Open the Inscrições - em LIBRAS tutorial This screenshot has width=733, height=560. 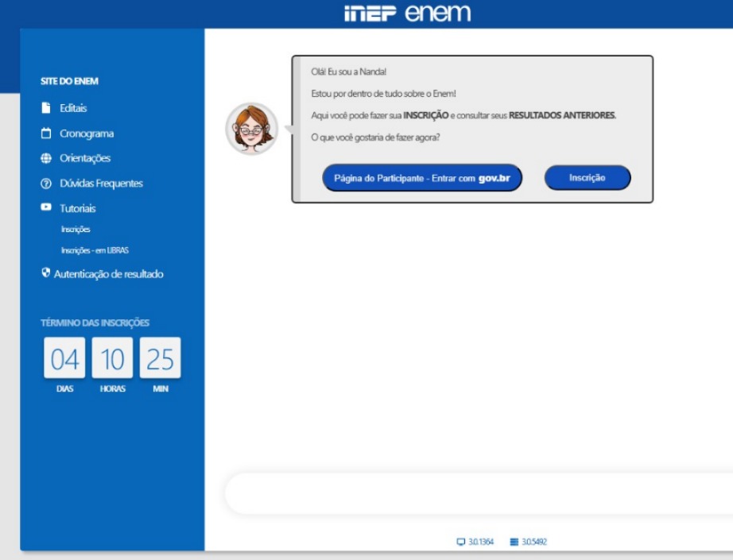pos(95,250)
